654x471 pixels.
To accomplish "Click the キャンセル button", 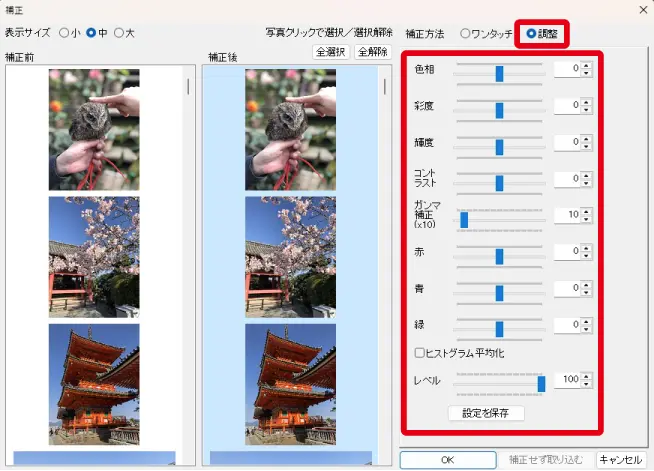I will (x=621, y=460).
